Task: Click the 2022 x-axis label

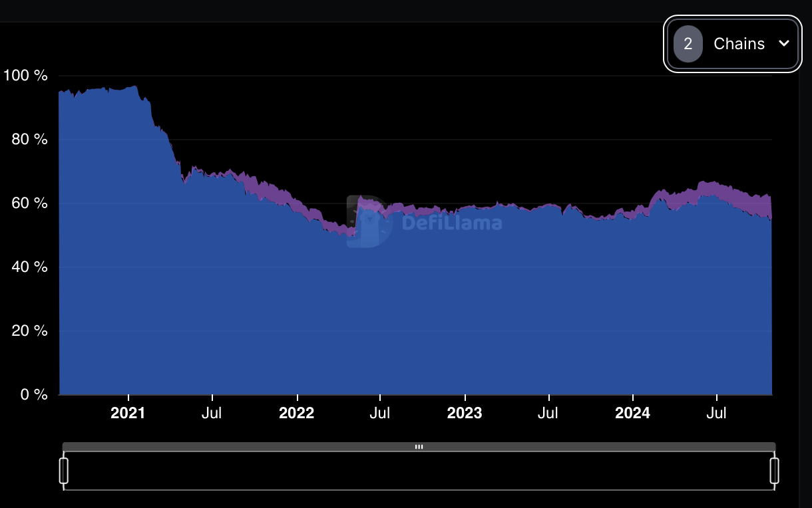Action: [x=296, y=413]
